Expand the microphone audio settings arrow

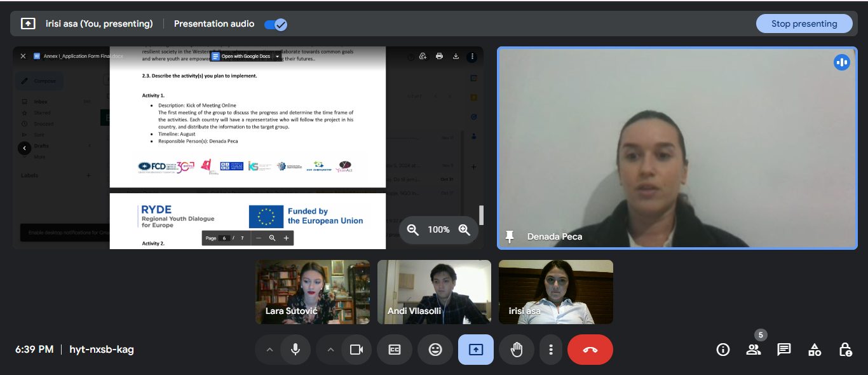click(x=269, y=350)
